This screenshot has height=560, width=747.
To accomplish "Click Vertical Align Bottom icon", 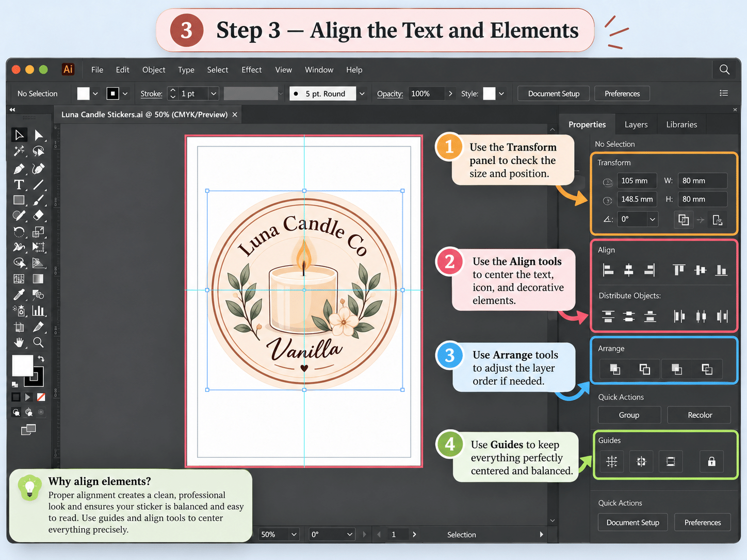I will coord(721,270).
